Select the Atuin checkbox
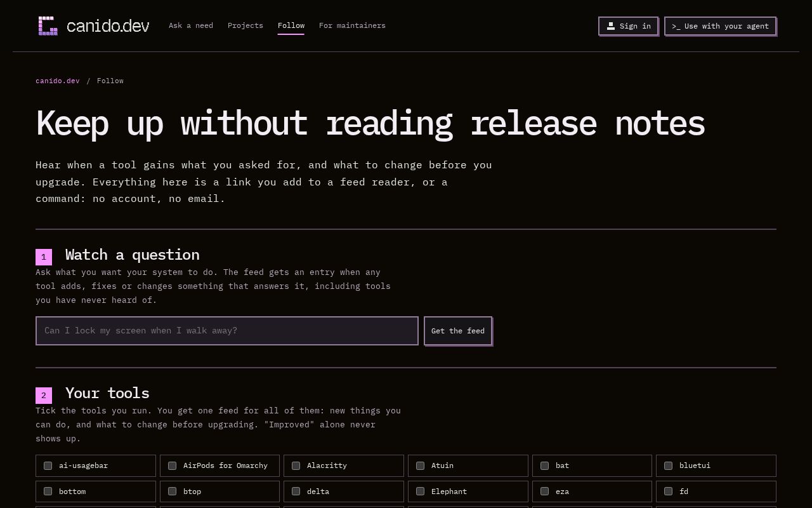 click(420, 465)
